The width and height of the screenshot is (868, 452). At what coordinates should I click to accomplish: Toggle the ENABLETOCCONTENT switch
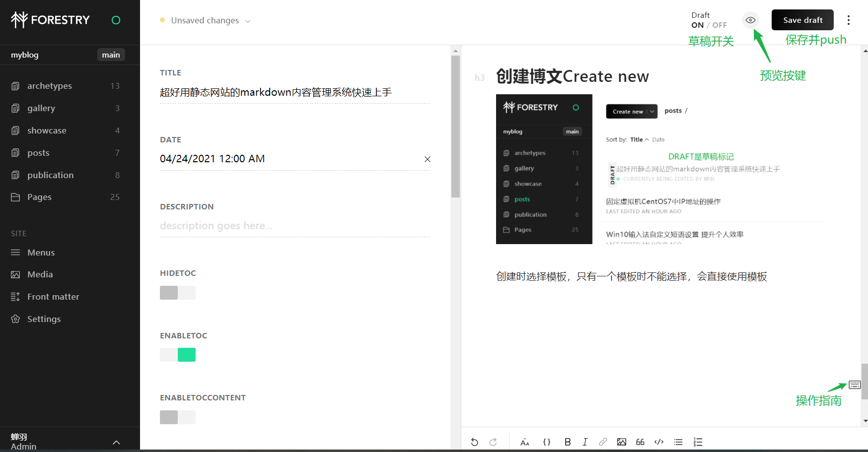(x=178, y=417)
